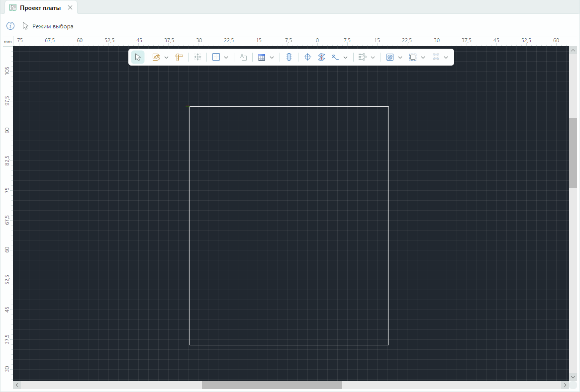Click the scroll down arrow

click(x=573, y=377)
